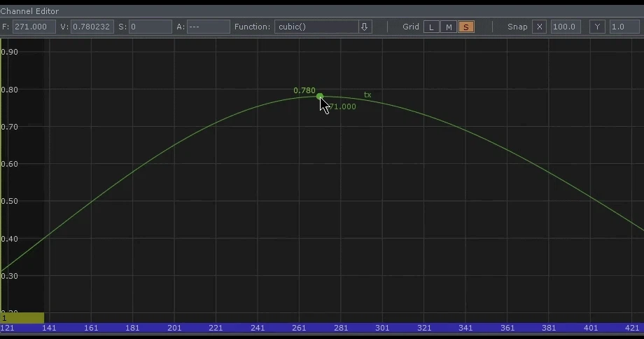This screenshot has width=644, height=339.
Task: Toggle Snap Y button
Action: [597, 27]
